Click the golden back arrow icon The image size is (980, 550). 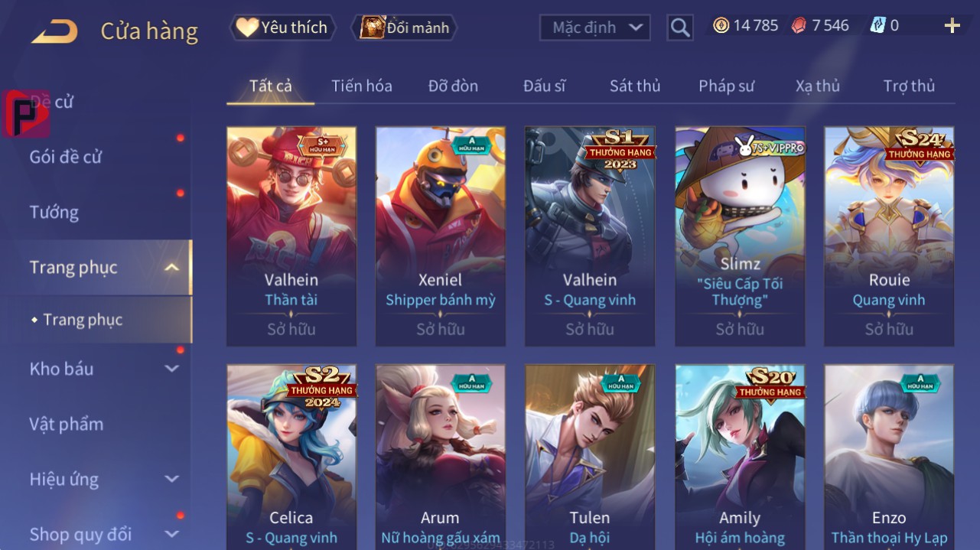pos(54,31)
